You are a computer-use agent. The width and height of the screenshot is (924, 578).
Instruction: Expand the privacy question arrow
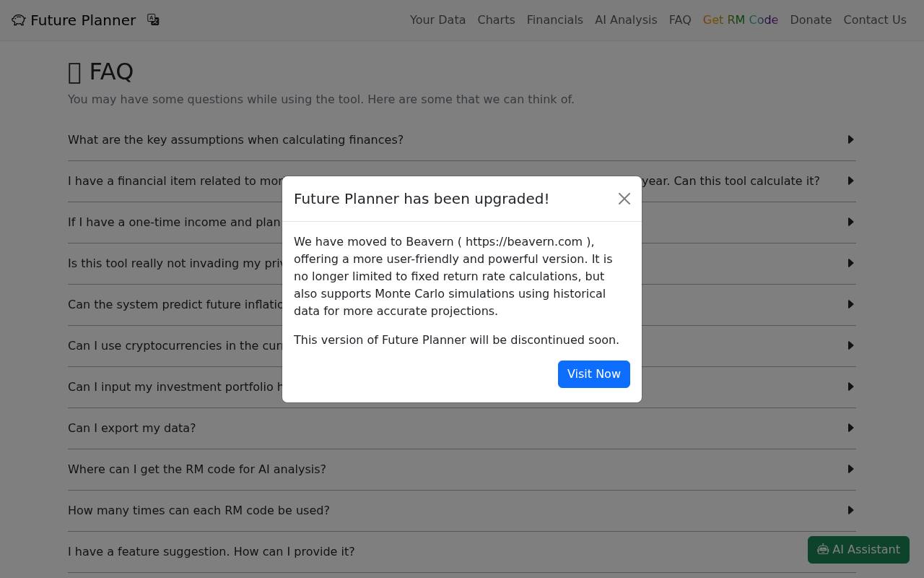pos(850,263)
